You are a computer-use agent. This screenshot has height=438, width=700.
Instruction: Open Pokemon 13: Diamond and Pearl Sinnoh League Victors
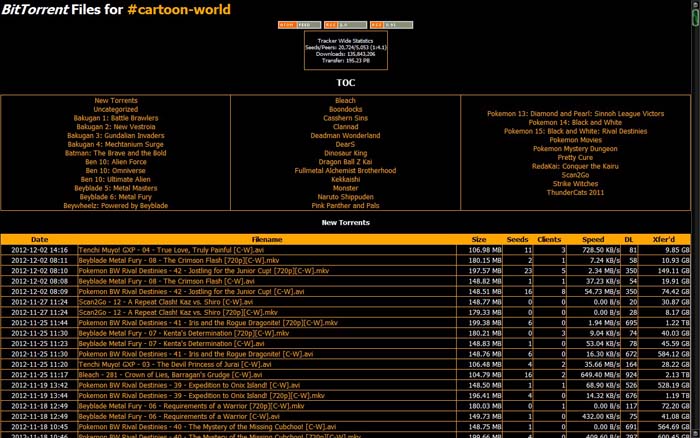[x=575, y=114]
